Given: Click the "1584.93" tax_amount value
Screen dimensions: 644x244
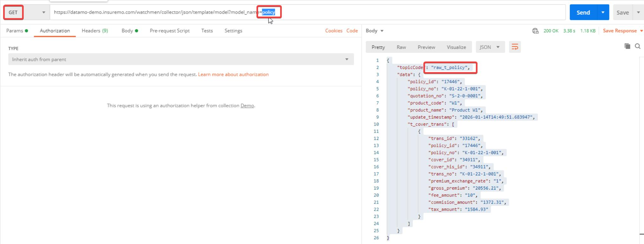Looking at the screenshot, I should pyautogui.click(x=477, y=209).
